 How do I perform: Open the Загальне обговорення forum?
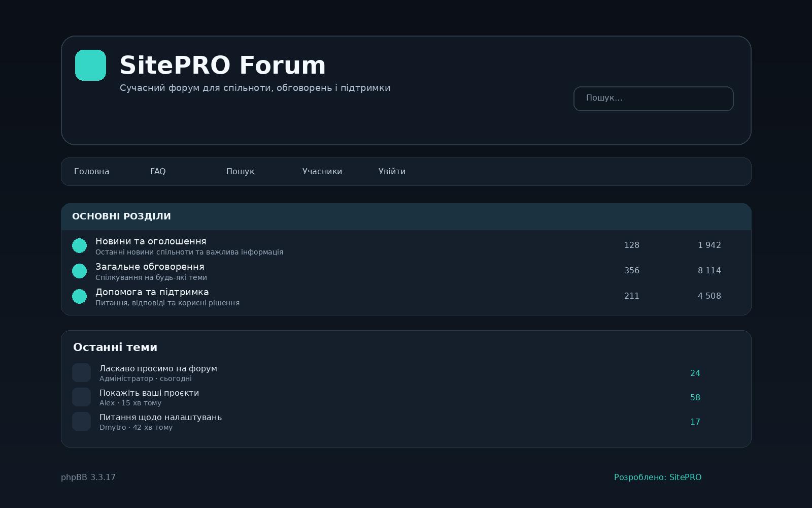[x=150, y=267]
